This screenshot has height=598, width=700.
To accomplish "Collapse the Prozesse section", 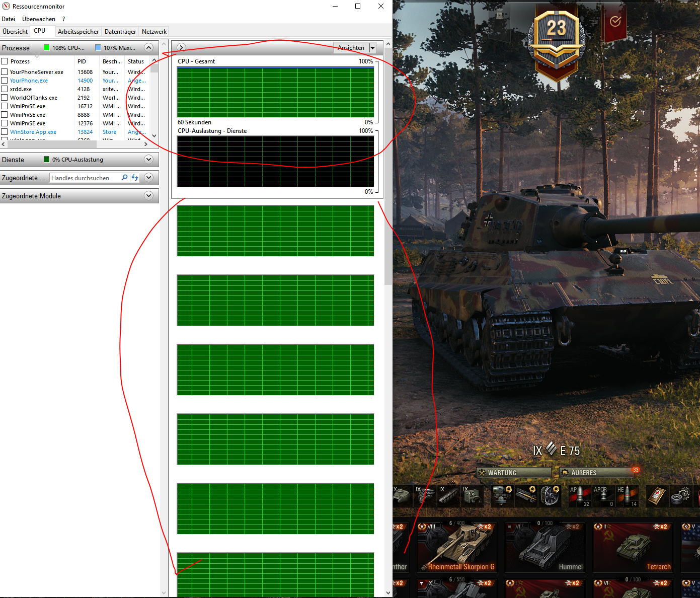I will click(x=148, y=47).
